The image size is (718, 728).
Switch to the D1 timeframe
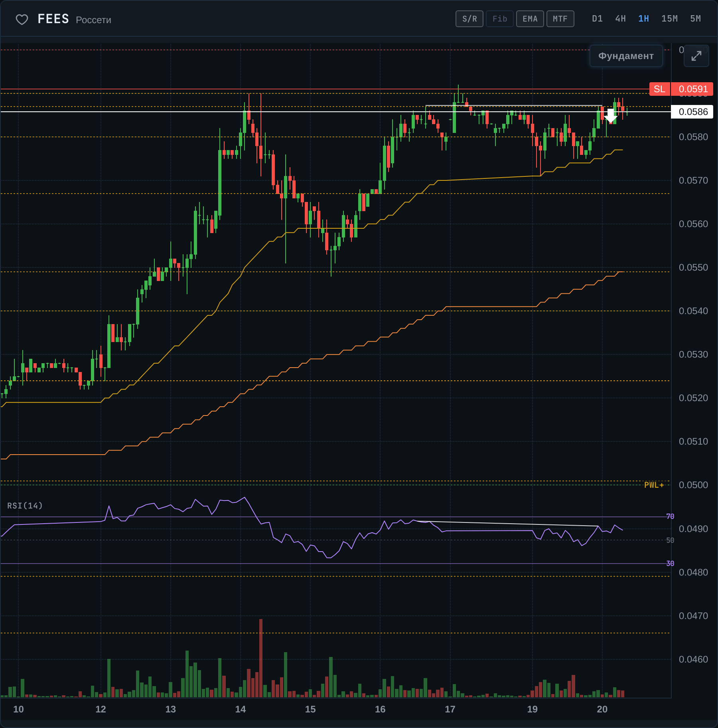click(598, 19)
